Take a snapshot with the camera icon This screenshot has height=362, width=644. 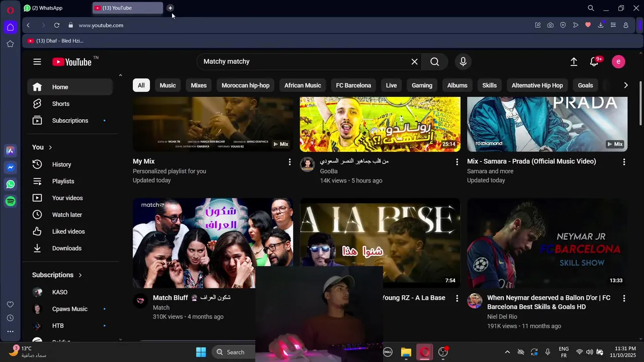[550, 25]
